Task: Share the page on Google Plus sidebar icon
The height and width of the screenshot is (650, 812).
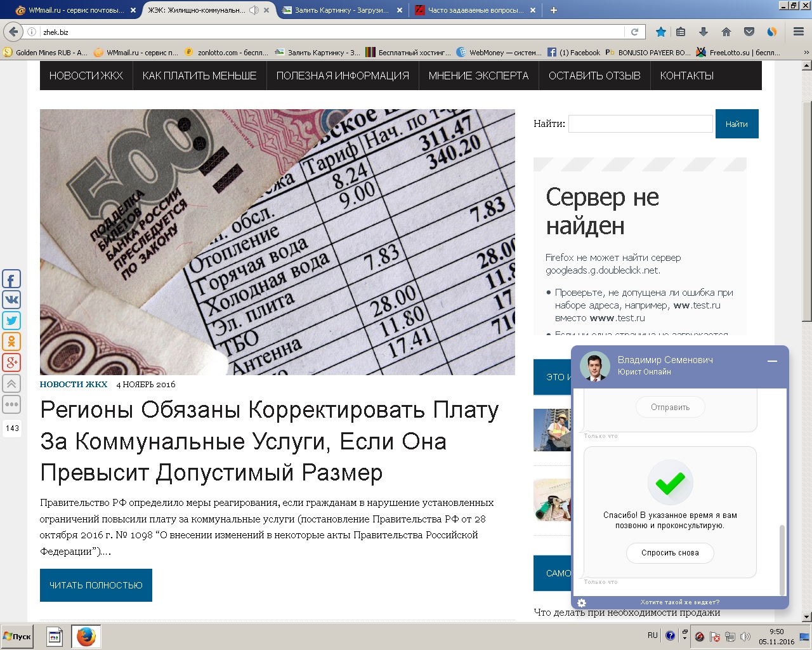Action: (x=11, y=362)
